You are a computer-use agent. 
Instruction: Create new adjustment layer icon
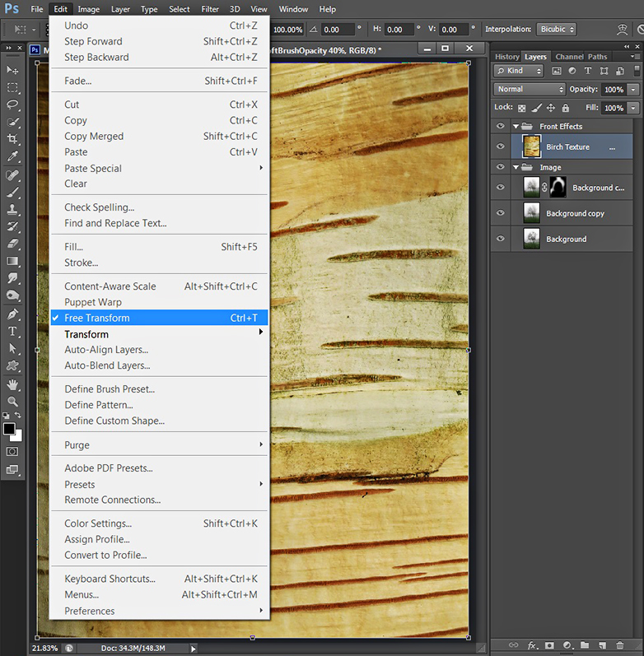click(x=567, y=645)
